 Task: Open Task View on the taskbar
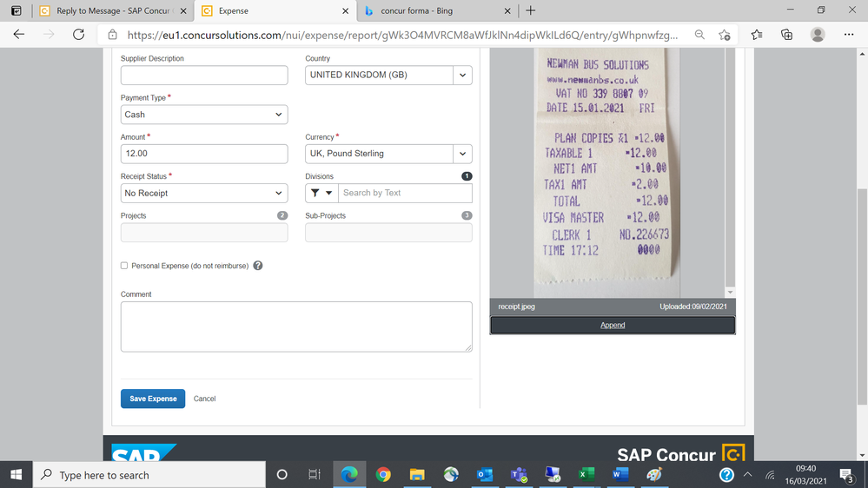point(315,475)
